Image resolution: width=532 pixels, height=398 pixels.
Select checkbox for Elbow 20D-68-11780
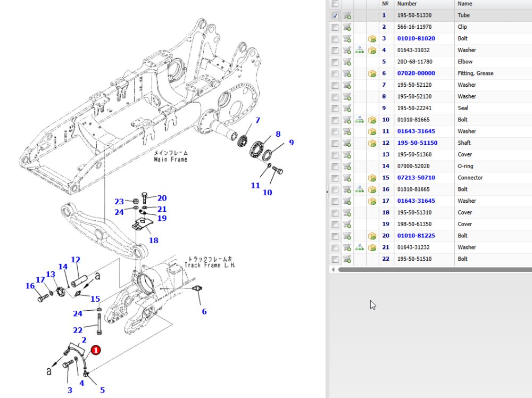tap(335, 62)
